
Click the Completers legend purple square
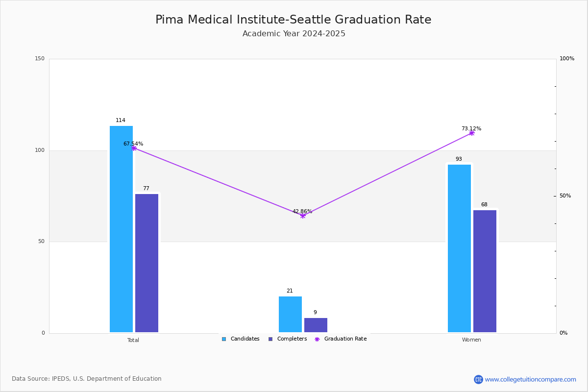270,339
